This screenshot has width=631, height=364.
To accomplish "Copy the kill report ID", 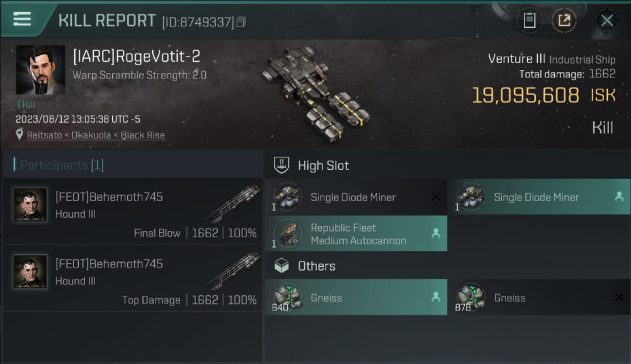I will coord(241,22).
